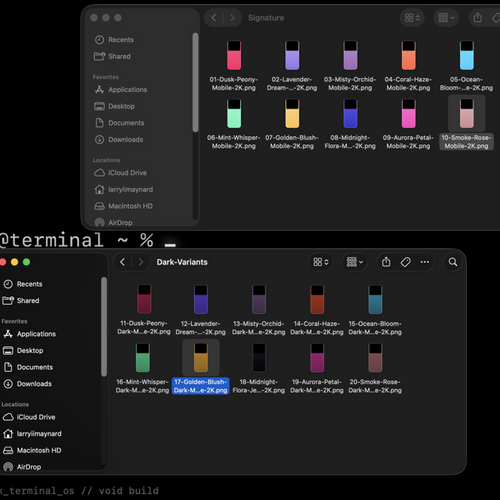This screenshot has height=500, width=500.
Task: Select 08-Midnight-Flora file thumbnail in Signature
Action: coord(350,114)
